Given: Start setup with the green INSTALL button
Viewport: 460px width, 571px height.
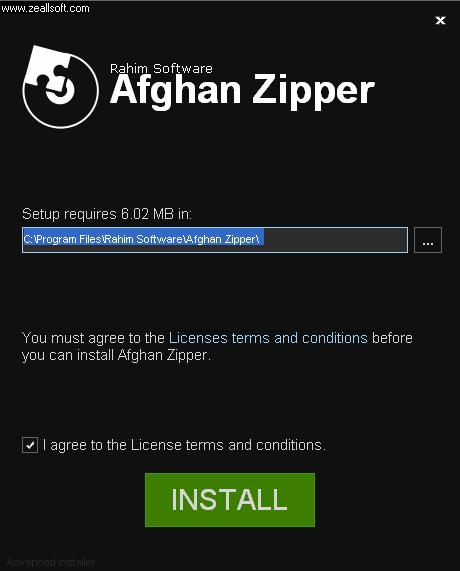Looking at the screenshot, I should tap(230, 500).
